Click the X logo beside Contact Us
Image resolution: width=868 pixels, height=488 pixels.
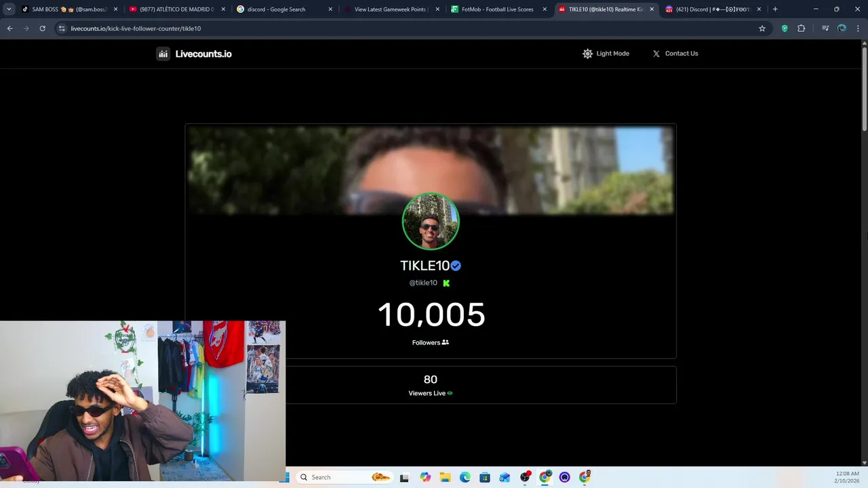(656, 54)
